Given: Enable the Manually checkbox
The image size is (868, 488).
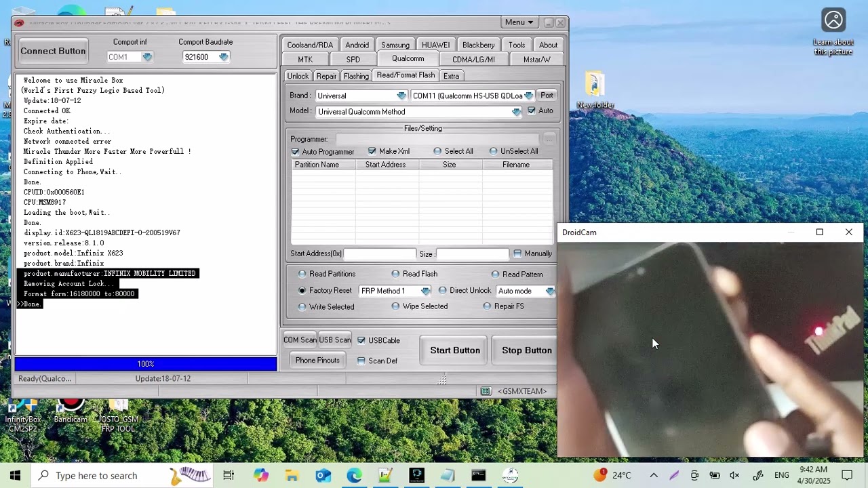Looking at the screenshot, I should pyautogui.click(x=517, y=253).
